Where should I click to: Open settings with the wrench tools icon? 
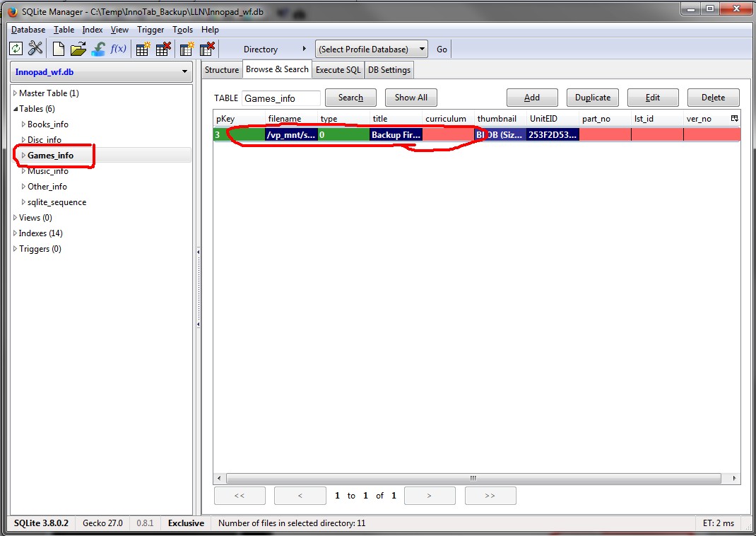(x=35, y=49)
